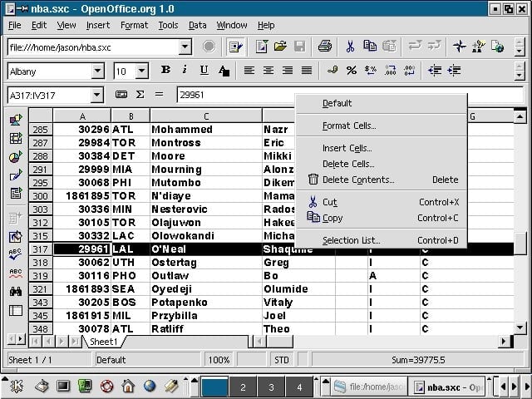
Task: Expand the font size dropdown
Action: [x=142, y=71]
